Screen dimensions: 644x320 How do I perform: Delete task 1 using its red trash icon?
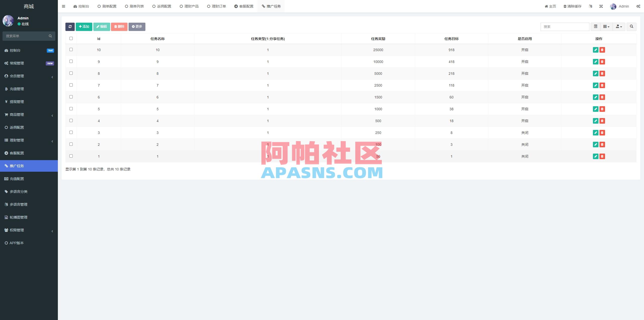602,156
